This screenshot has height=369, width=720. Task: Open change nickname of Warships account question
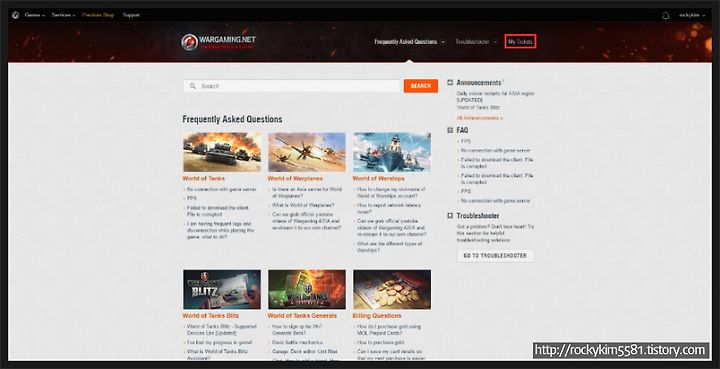(x=391, y=192)
